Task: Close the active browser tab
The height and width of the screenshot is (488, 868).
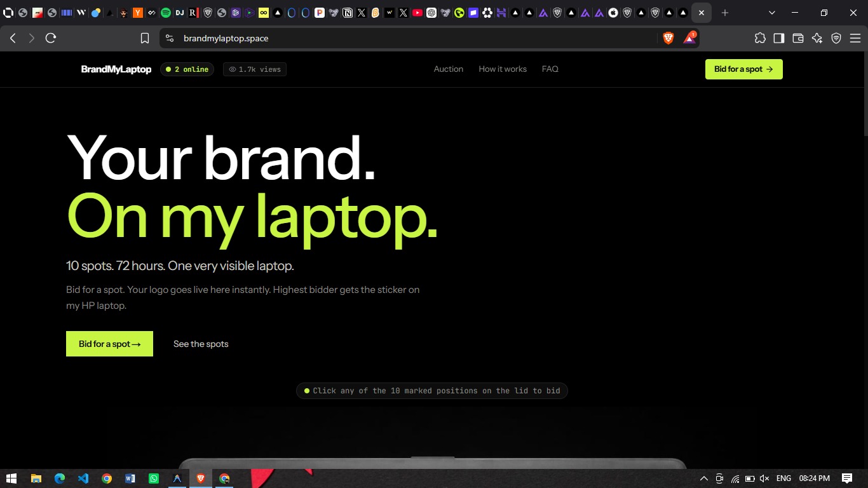Action: tap(702, 13)
